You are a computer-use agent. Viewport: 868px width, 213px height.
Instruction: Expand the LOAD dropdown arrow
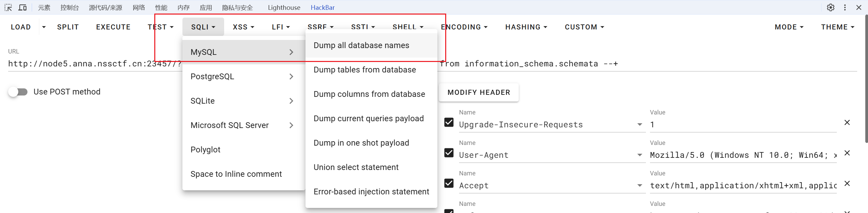coord(44,27)
